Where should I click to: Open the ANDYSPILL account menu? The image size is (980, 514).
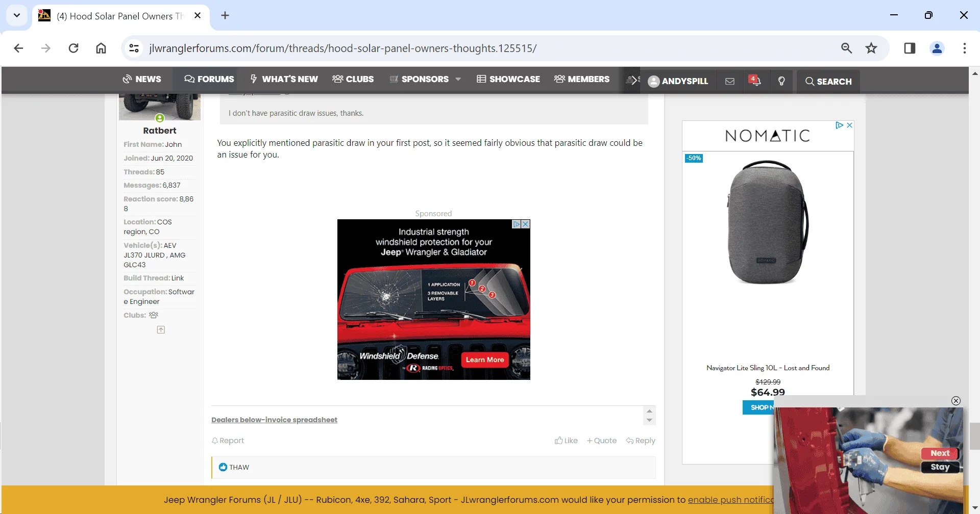678,81
